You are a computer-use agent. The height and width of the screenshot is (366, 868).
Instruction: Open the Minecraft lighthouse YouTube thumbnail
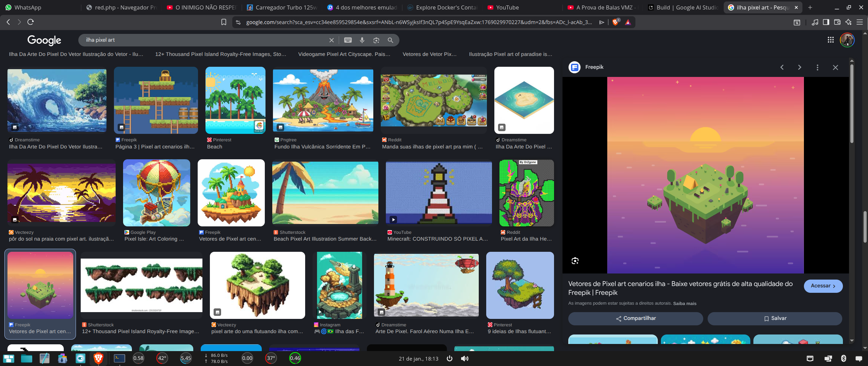point(439,193)
